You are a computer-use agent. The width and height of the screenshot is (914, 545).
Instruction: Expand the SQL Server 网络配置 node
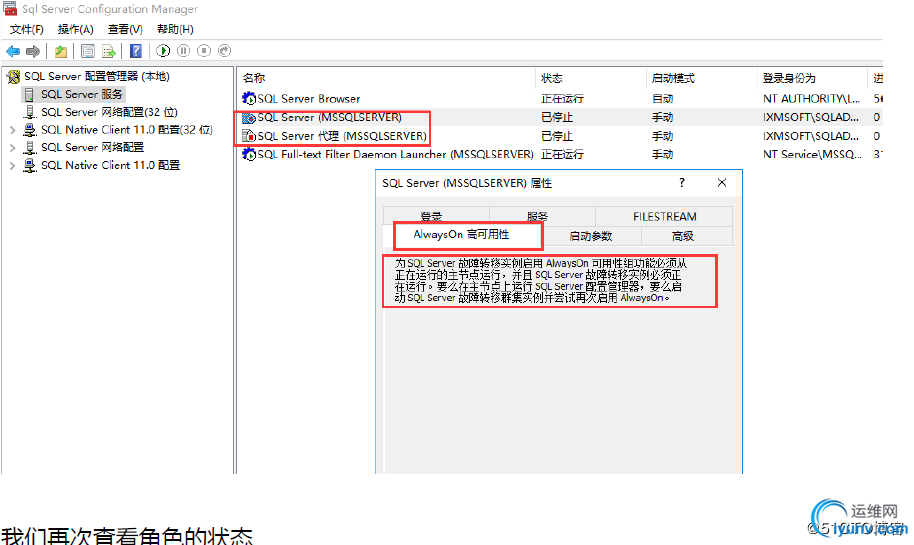12,147
